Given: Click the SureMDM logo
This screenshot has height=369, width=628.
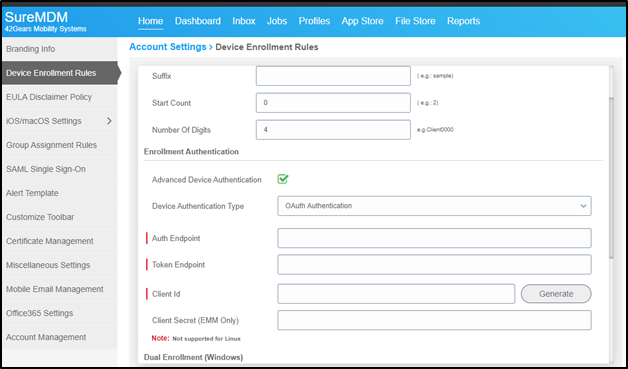Looking at the screenshot, I should tap(45, 22).
